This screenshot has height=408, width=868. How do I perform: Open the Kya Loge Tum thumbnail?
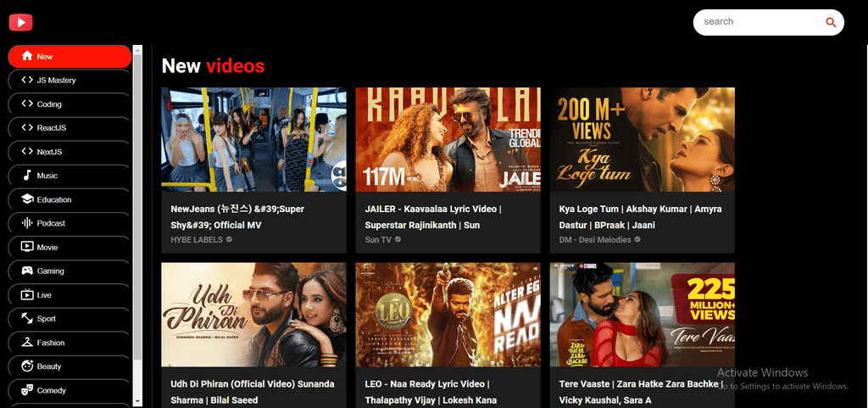tap(643, 139)
